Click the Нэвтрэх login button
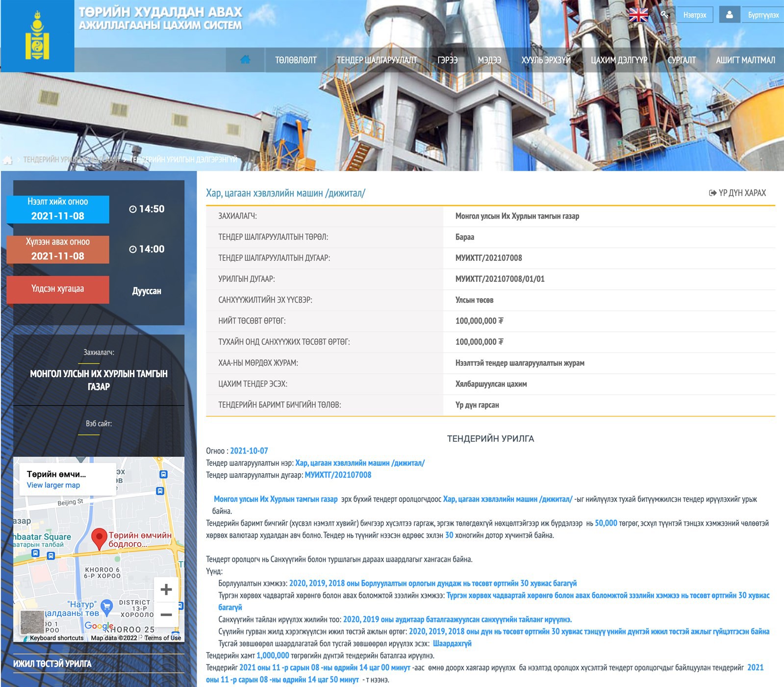This screenshot has height=687, width=784. click(695, 15)
